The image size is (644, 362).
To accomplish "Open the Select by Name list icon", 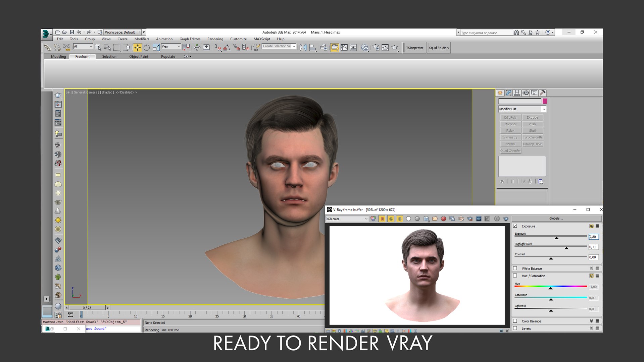I will coord(107,48).
